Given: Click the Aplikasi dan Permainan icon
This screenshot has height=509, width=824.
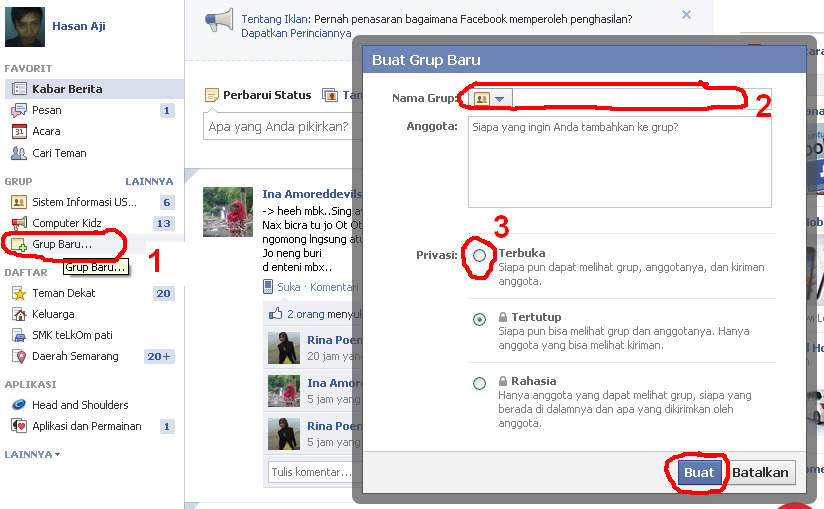Looking at the screenshot, I should click(19, 426).
